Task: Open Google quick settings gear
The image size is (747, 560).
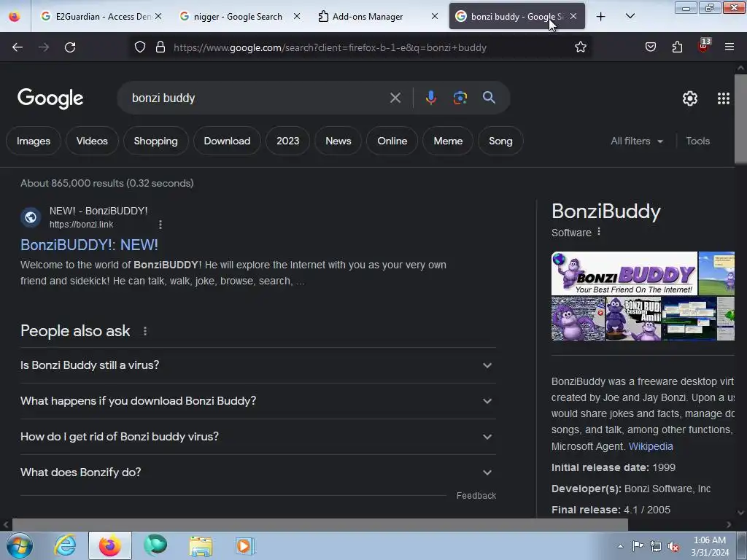Action: pyautogui.click(x=690, y=98)
